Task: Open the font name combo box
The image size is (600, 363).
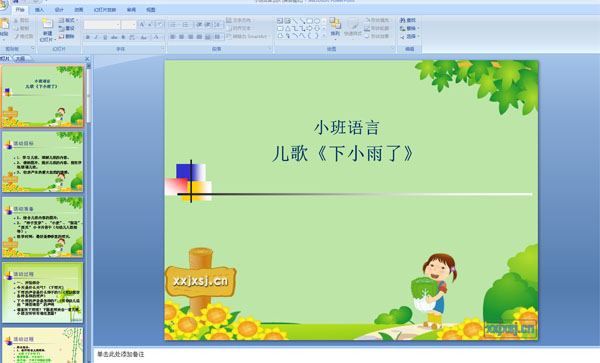Action: (102, 25)
